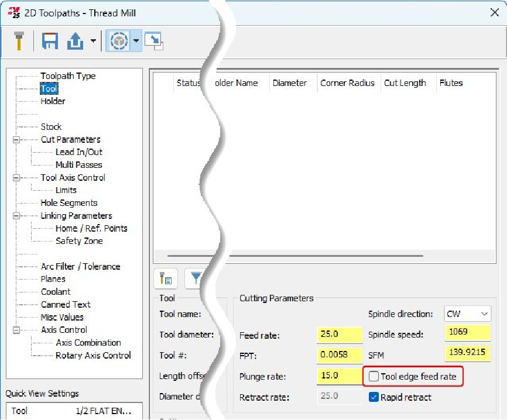507x420 pixels.
Task: Open Cut Parameters page
Action: [x=70, y=140]
